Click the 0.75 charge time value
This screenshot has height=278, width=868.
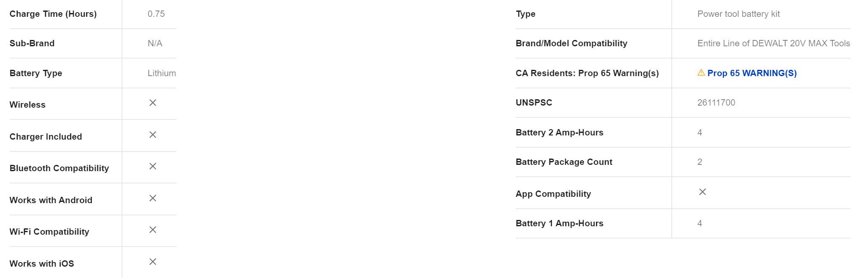[156, 14]
